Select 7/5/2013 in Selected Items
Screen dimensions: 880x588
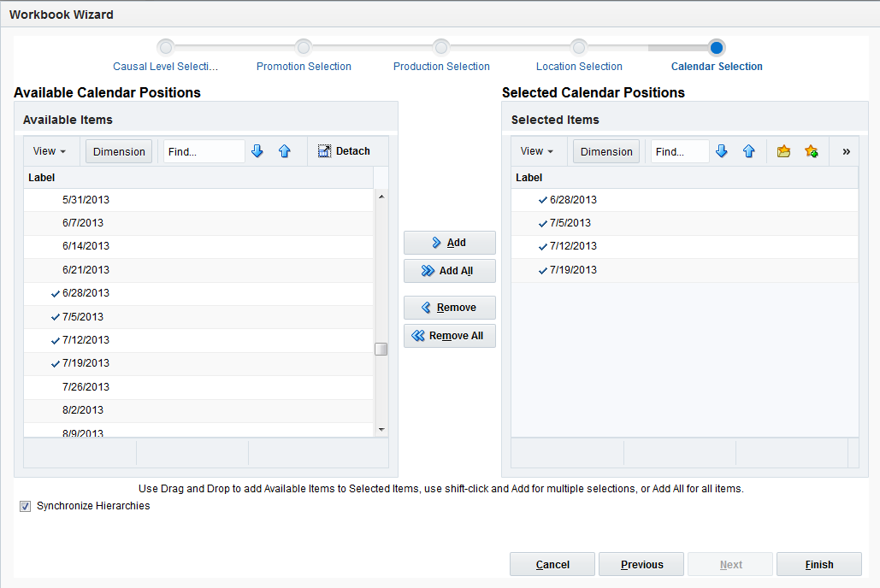[685, 223]
